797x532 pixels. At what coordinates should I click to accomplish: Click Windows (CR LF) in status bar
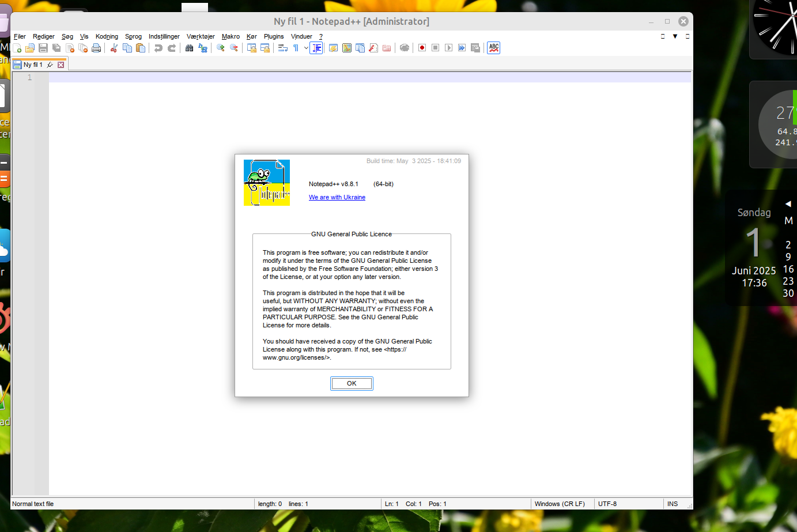[560, 504]
